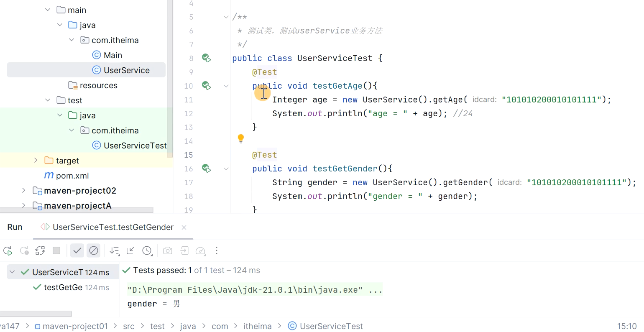Rerun the test with the Rerun icon
The width and height of the screenshot is (644, 332).
pyautogui.click(x=8, y=251)
